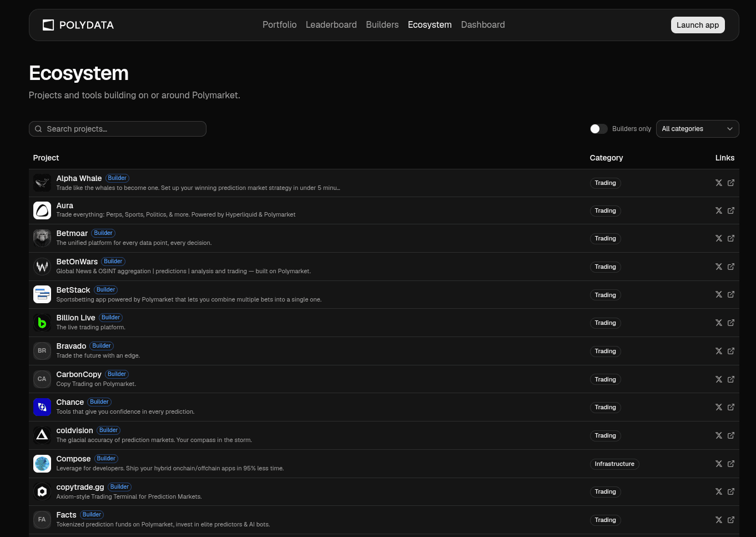This screenshot has width=756, height=537.
Task: Click the Billion Live green logo
Action: tap(42, 323)
